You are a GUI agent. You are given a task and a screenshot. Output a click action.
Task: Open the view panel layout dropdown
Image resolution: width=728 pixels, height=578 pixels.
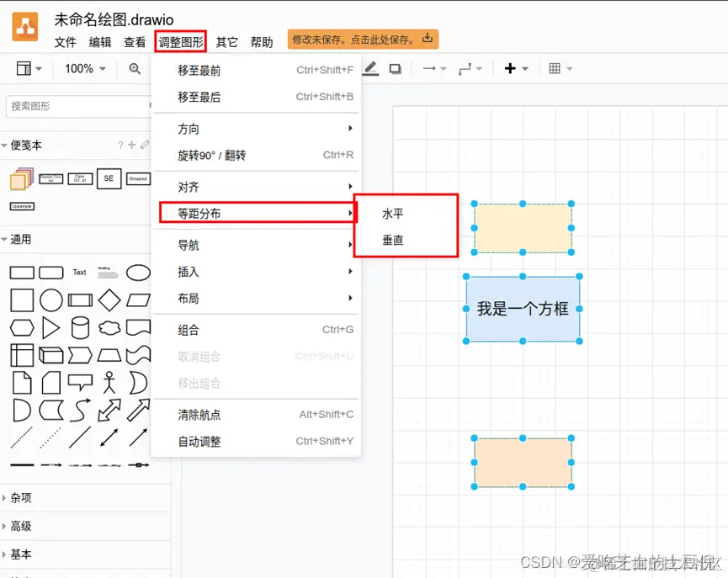tap(29, 69)
